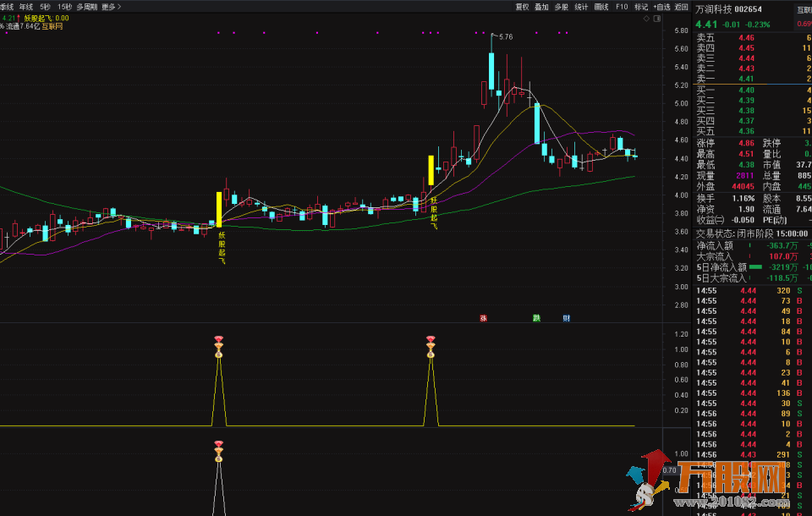The image size is (812, 516).
Task: Click the green 跌 marker icon
Action: click(536, 318)
